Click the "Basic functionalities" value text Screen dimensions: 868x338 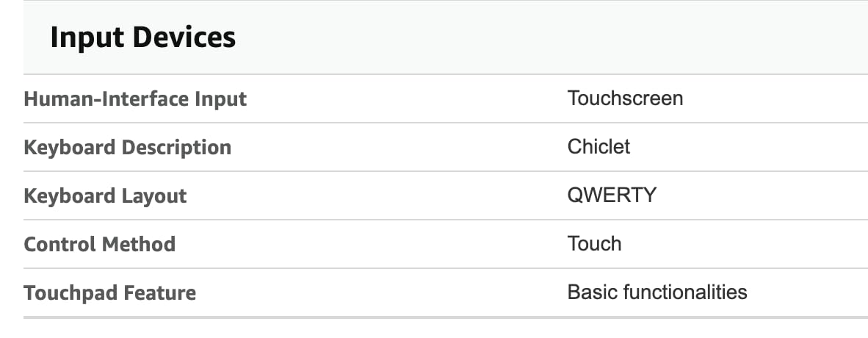click(x=657, y=292)
